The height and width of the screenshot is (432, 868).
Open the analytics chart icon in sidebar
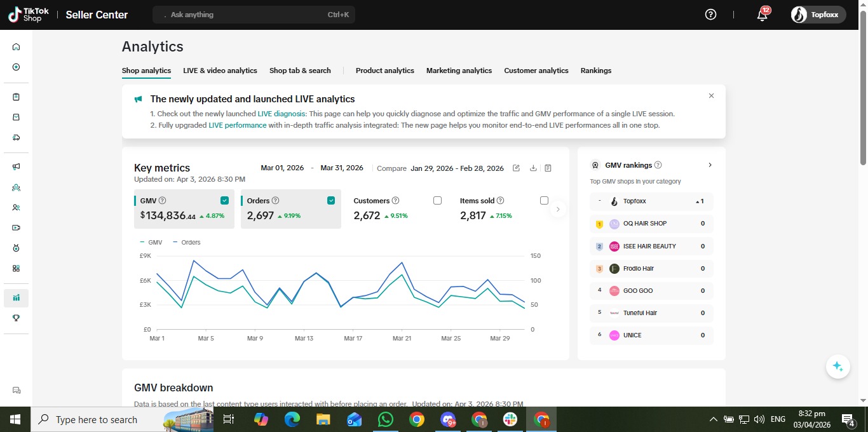17,297
